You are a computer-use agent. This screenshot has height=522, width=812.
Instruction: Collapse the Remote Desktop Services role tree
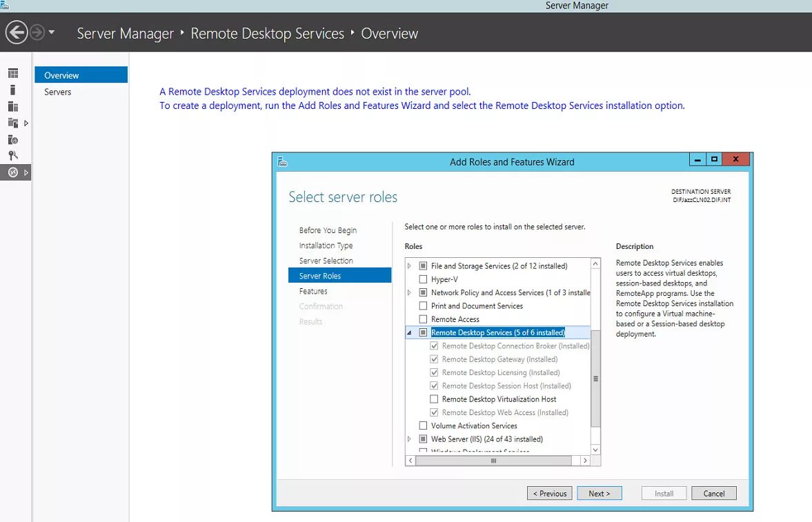click(x=409, y=332)
